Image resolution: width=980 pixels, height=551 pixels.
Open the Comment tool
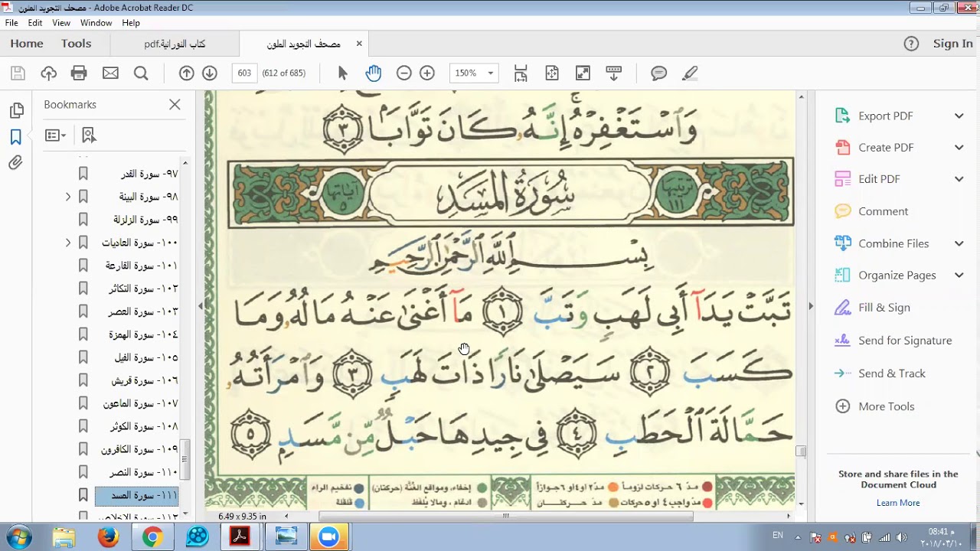883,211
